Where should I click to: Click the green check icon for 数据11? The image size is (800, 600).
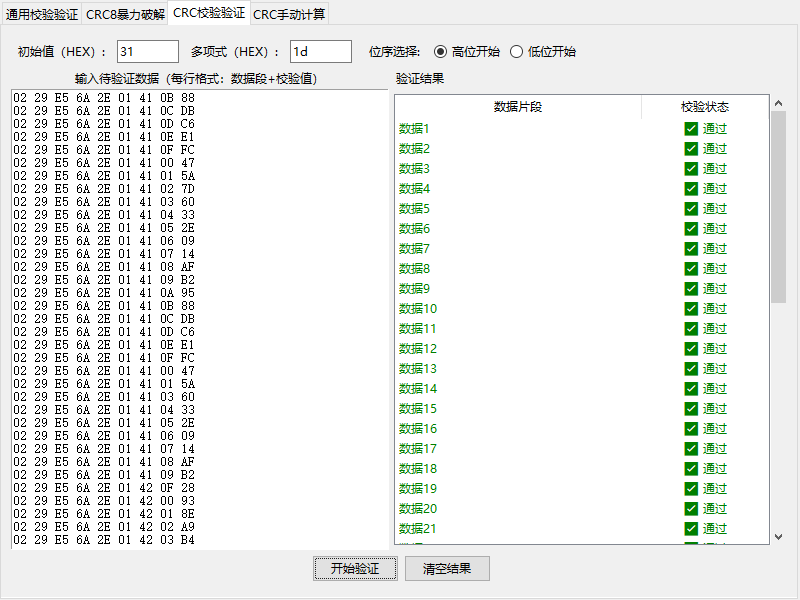tap(691, 329)
